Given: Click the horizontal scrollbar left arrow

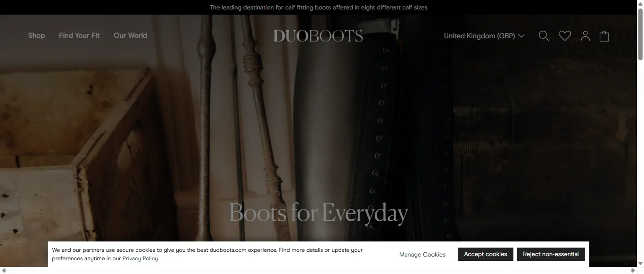Looking at the screenshot, I should coord(3,271).
